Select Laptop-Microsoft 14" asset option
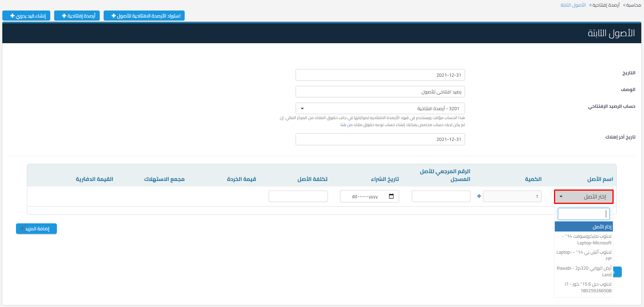 tap(584, 239)
